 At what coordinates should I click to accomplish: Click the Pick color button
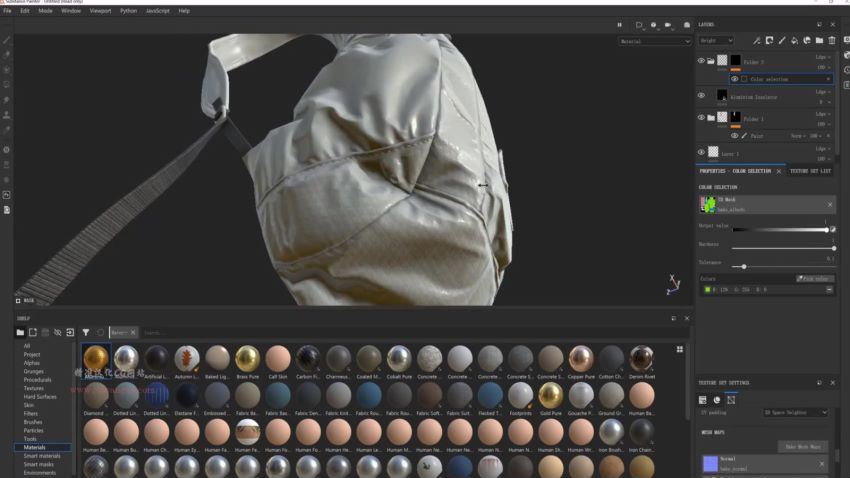click(814, 279)
